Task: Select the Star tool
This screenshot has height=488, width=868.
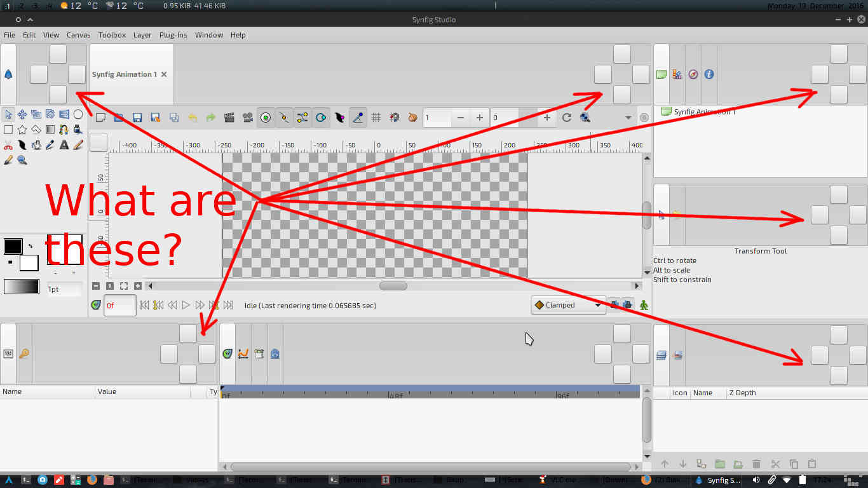Action: click(22, 130)
